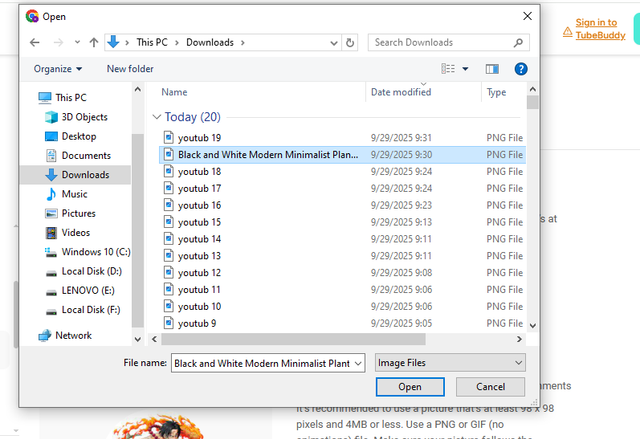Select Windows 10 (C:) drive

click(x=88, y=252)
